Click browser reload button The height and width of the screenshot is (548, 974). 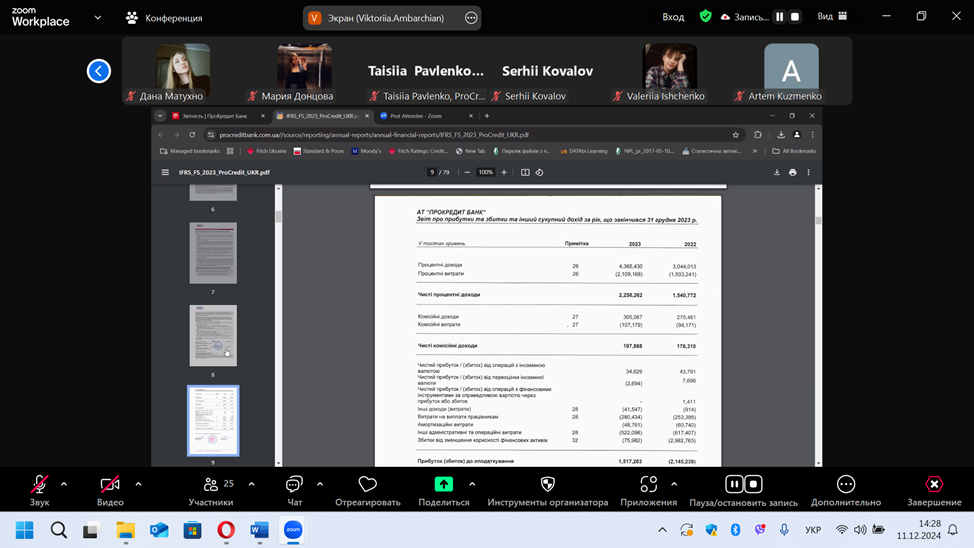click(192, 135)
